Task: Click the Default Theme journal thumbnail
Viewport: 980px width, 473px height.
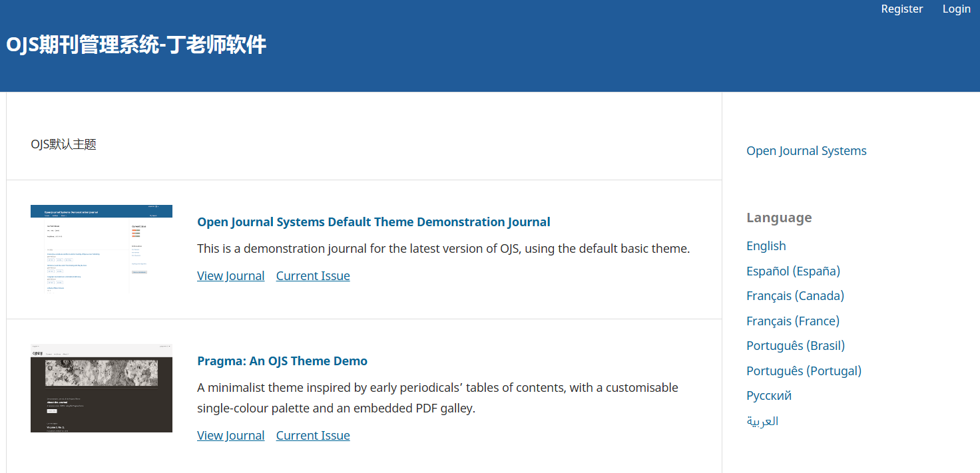Action: click(x=101, y=249)
